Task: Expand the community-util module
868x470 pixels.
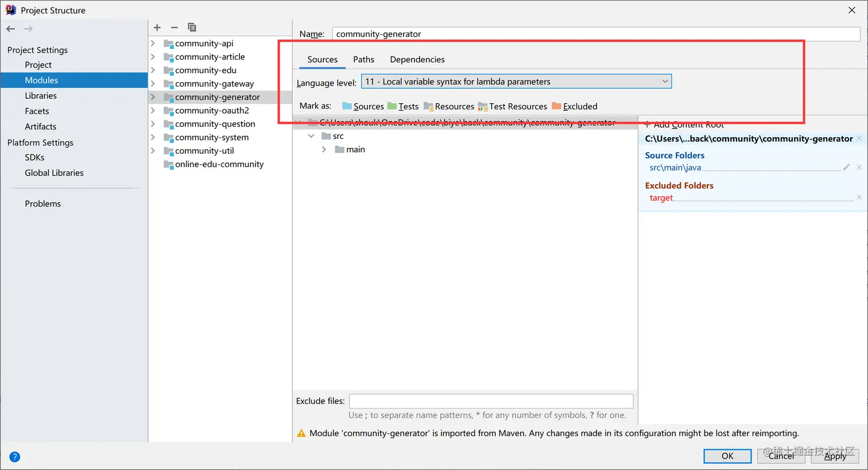Action: click(153, 150)
